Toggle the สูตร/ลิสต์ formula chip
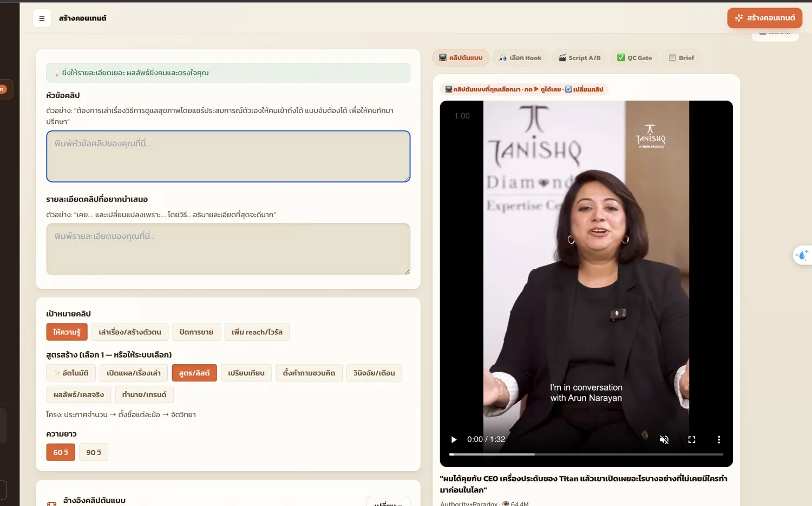The height and width of the screenshot is (506, 812). click(x=194, y=373)
